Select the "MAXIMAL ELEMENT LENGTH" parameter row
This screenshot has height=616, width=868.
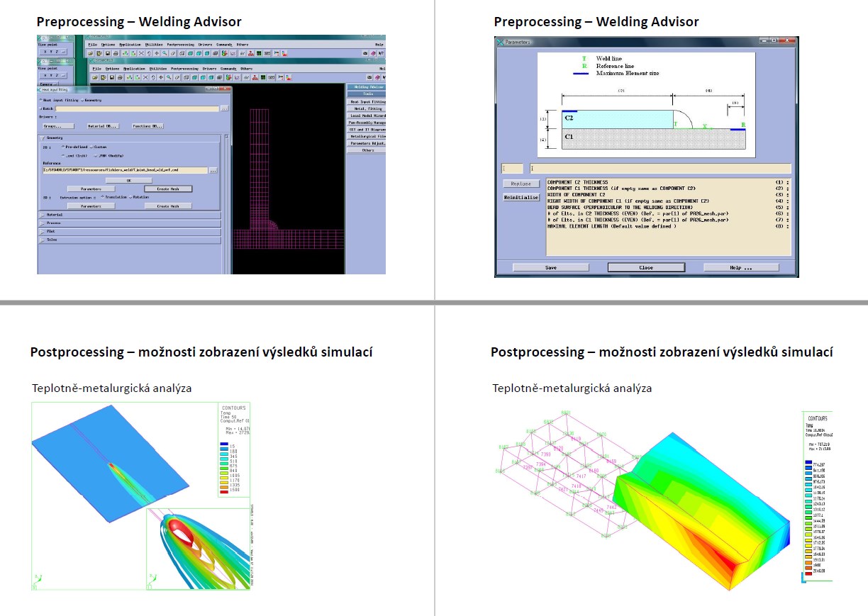point(668,226)
